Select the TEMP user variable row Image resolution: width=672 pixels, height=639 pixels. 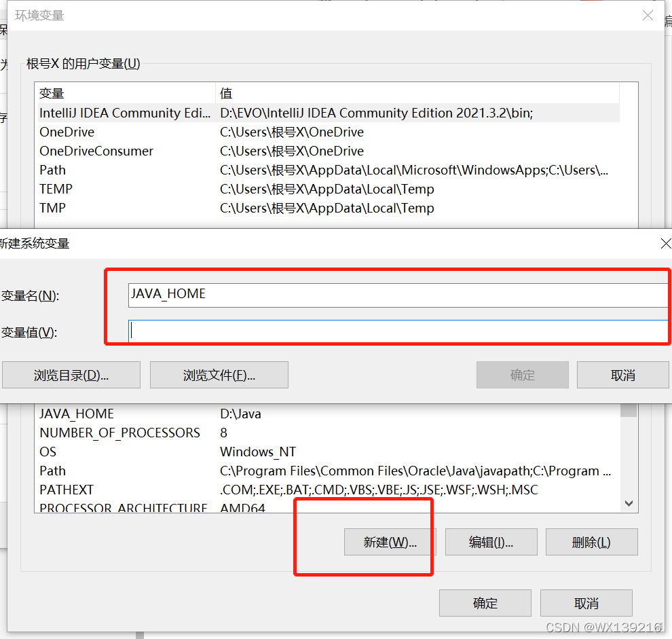tap(329, 189)
